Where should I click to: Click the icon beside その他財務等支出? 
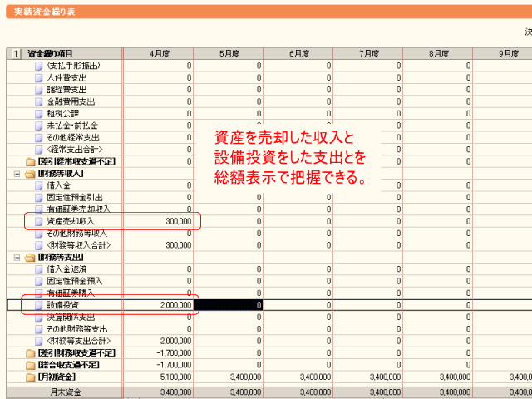pos(39,329)
